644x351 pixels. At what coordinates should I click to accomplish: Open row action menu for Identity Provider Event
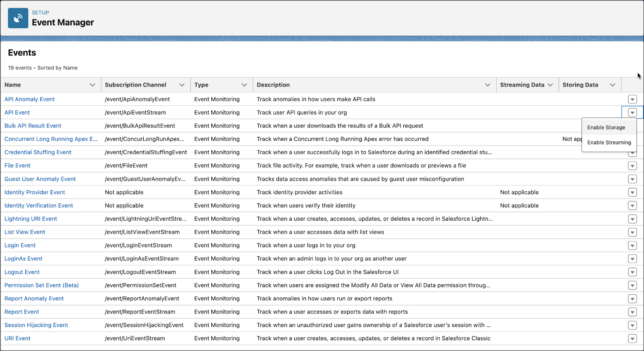[632, 193]
